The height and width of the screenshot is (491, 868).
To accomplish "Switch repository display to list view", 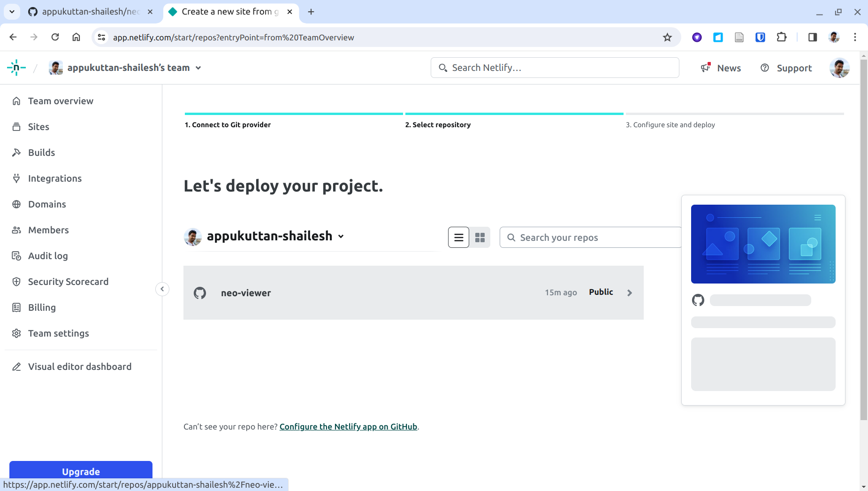I will coord(458,237).
